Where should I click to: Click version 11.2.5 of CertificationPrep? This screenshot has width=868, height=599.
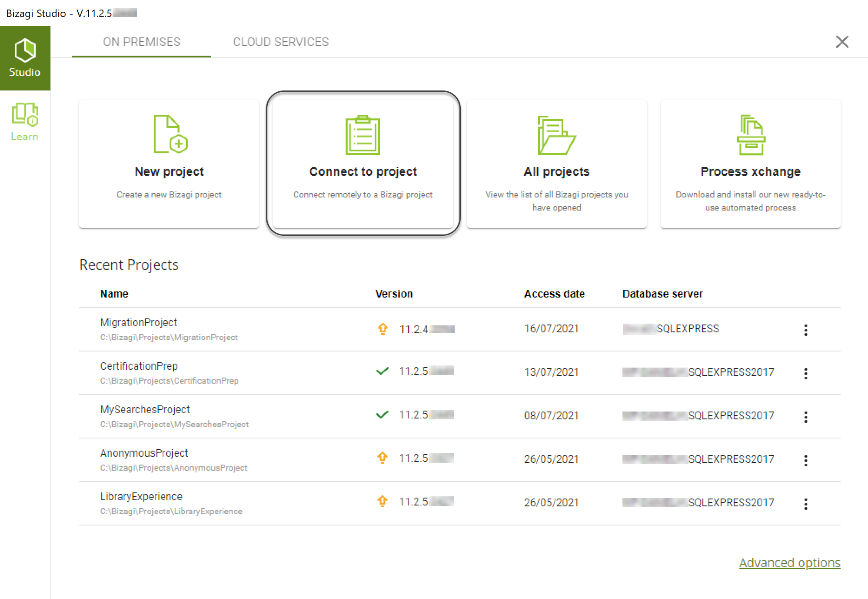(426, 371)
